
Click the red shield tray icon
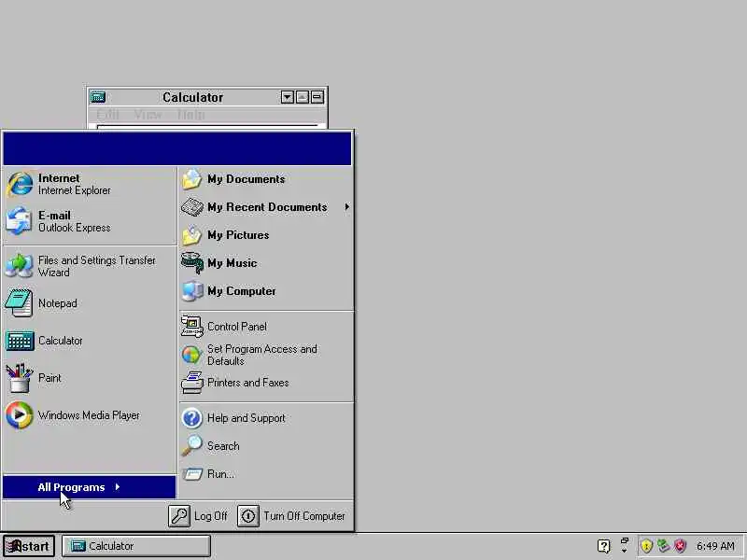tap(681, 546)
